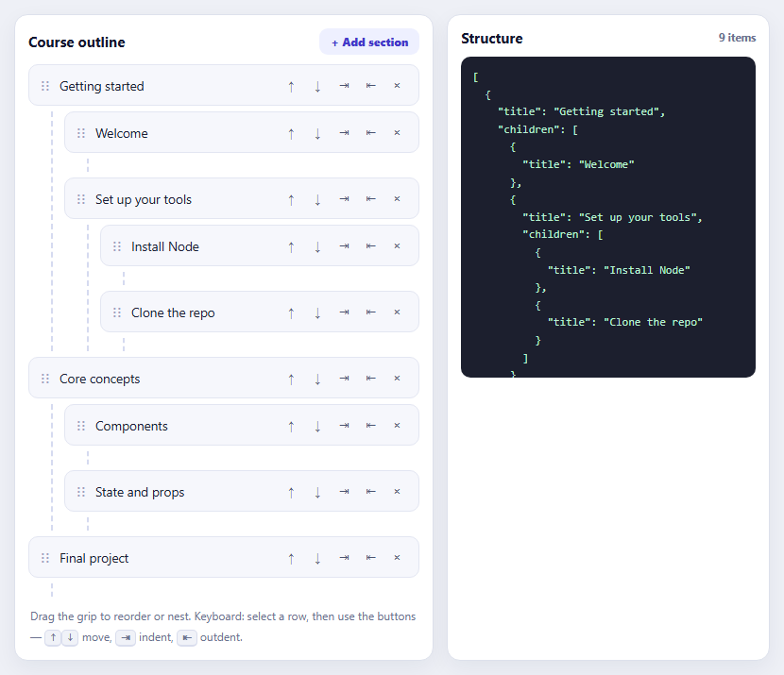784x675 pixels.
Task: Indent the Components row
Action: point(344,426)
